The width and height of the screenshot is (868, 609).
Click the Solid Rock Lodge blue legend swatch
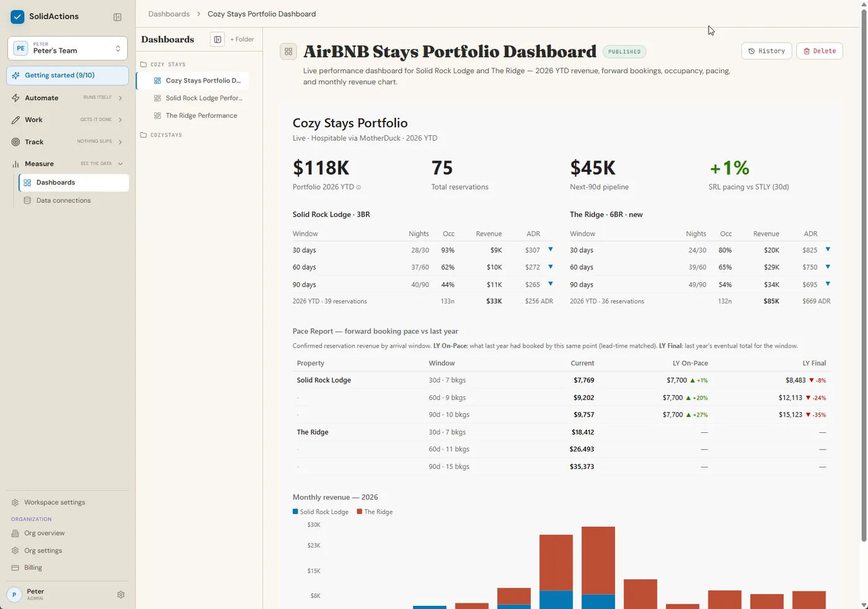click(295, 512)
